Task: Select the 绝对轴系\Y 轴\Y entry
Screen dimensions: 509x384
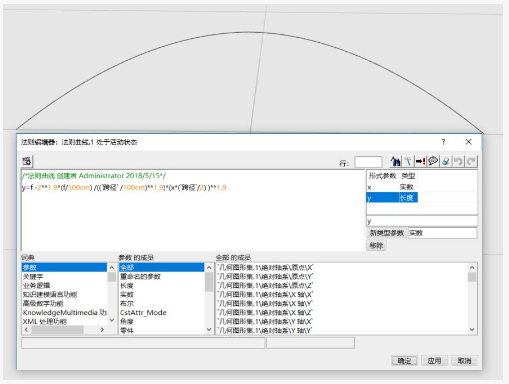Action: point(265,330)
